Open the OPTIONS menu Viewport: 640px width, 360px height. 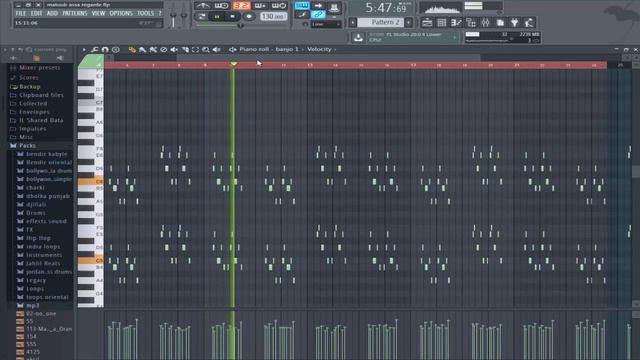(x=121, y=13)
